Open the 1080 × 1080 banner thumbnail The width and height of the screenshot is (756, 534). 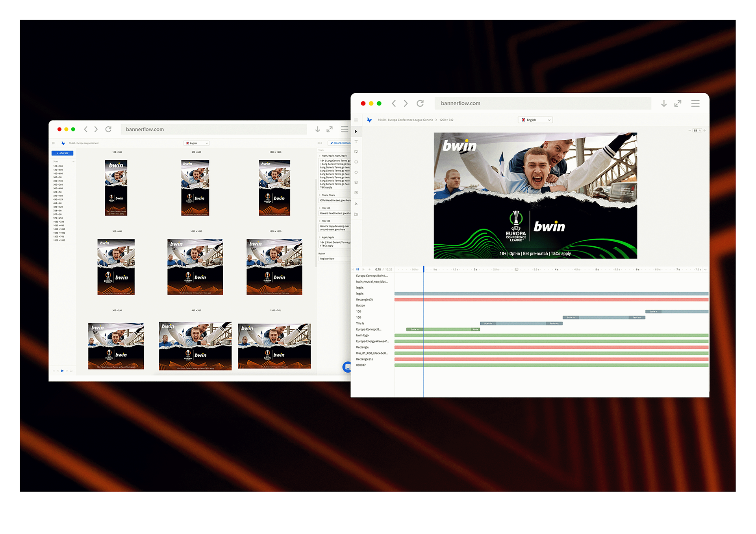(195, 267)
